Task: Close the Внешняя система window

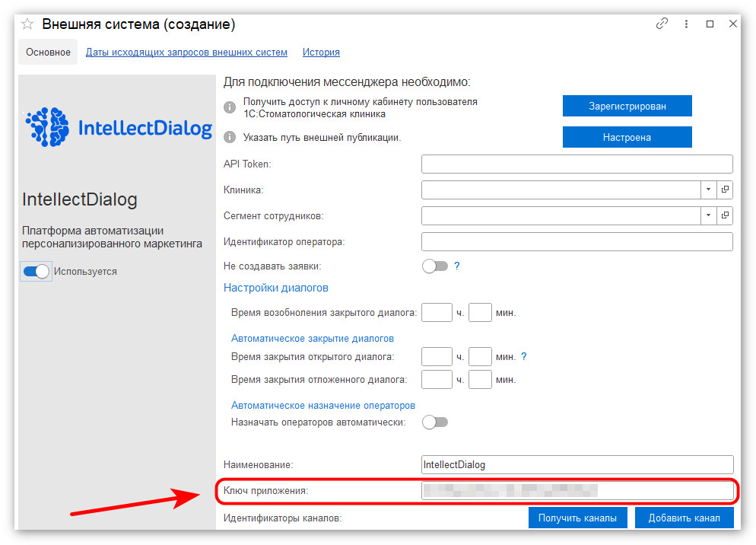Action: pos(733,24)
